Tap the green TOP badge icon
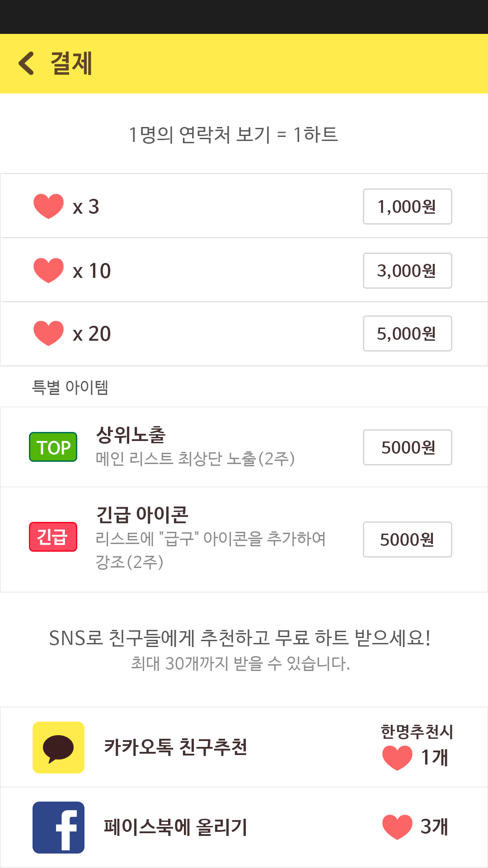 coord(53,447)
